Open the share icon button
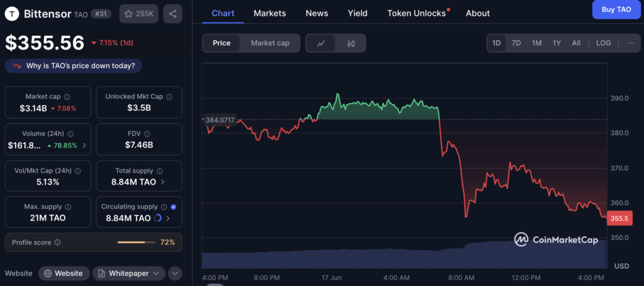644x286 pixels. coord(173,14)
